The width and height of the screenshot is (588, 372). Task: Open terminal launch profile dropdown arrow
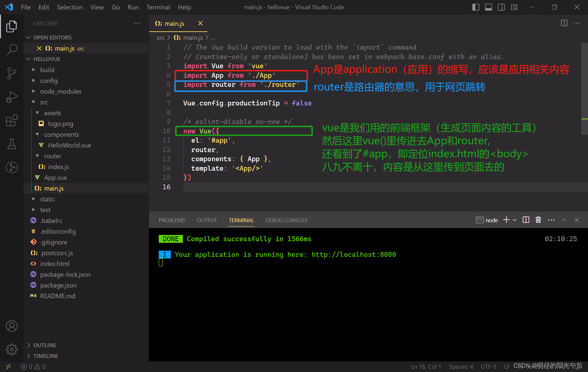pos(514,220)
